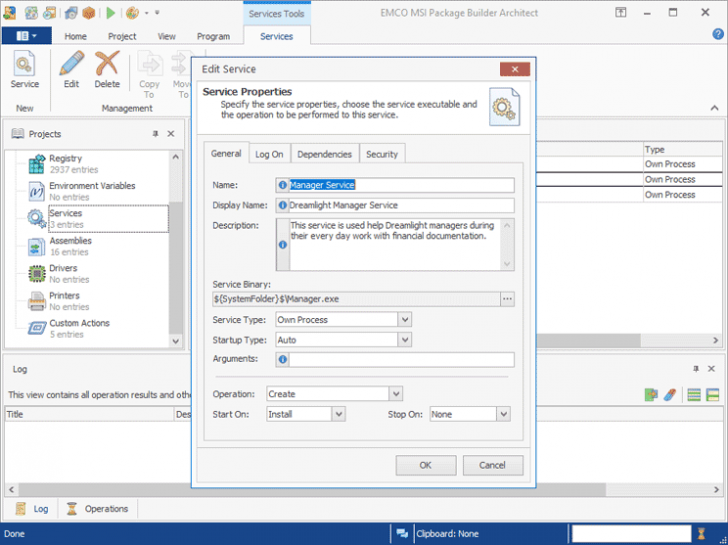Screen dimensions: 728x545
Task: Switch to the Security tab
Action: [x=382, y=154]
